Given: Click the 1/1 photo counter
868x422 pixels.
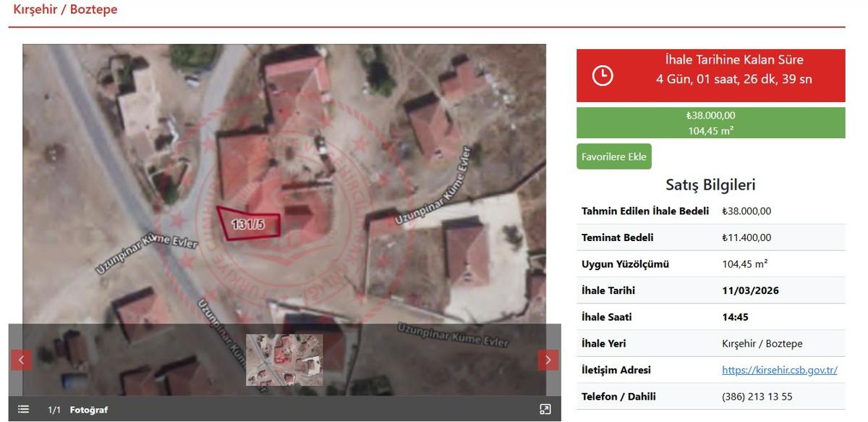Looking at the screenshot, I should coord(54,410).
